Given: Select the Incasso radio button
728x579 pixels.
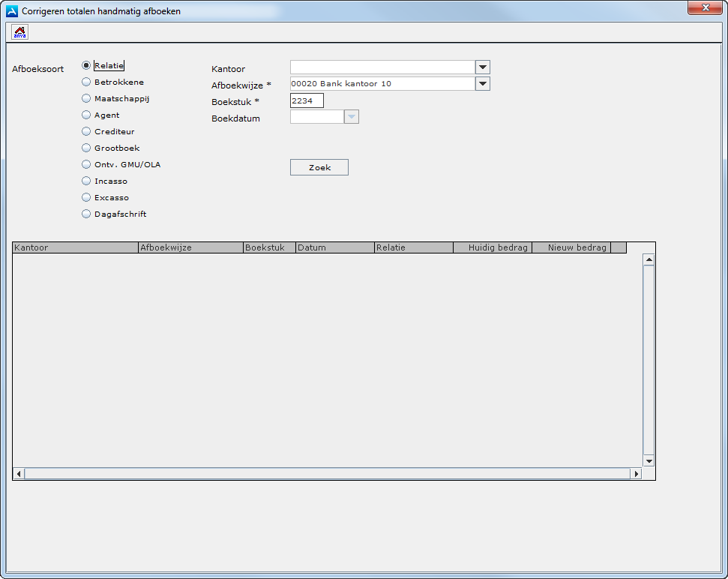Looking at the screenshot, I should (86, 181).
